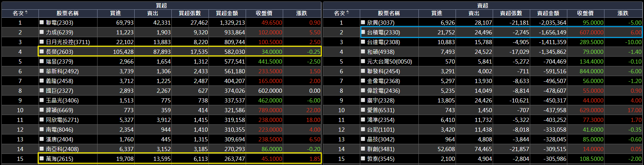Click 群創 sell volume 74,465

coord(483,149)
